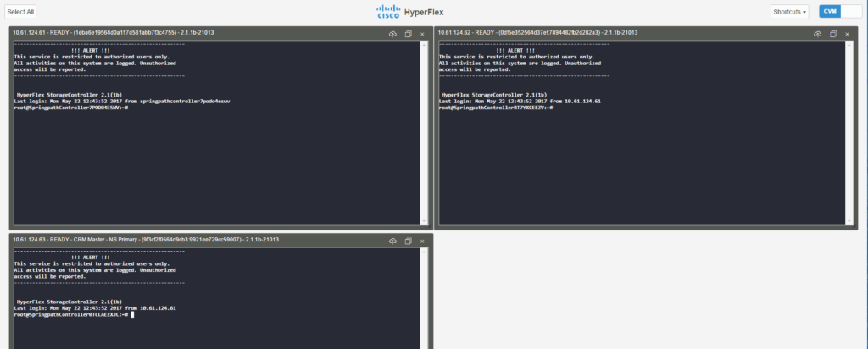The image size is (868, 349).
Task: Click the Cisco HyperFlex logo
Action: tap(409, 12)
